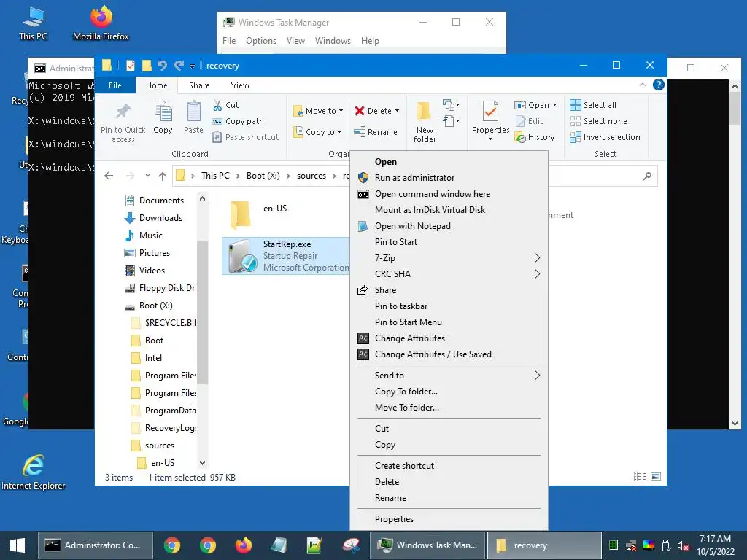Click sources in the address breadcrumb
747x560 pixels.
point(311,176)
